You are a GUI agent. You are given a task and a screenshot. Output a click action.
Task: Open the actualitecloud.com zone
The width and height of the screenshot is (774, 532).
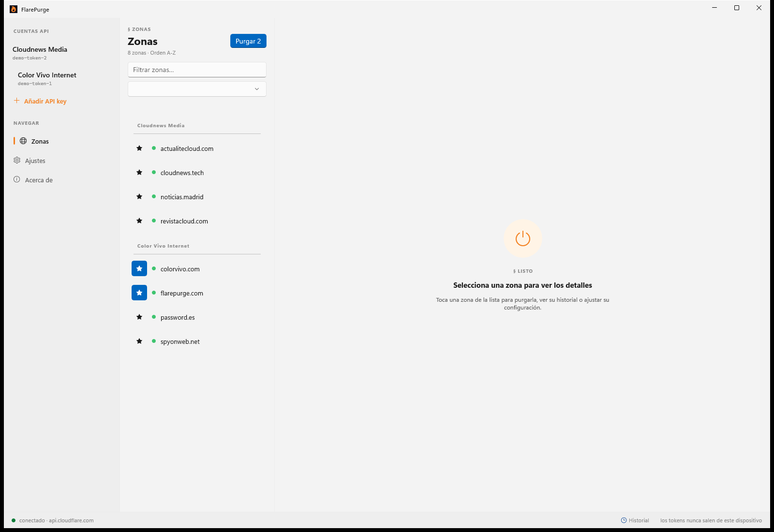pyautogui.click(x=197, y=148)
